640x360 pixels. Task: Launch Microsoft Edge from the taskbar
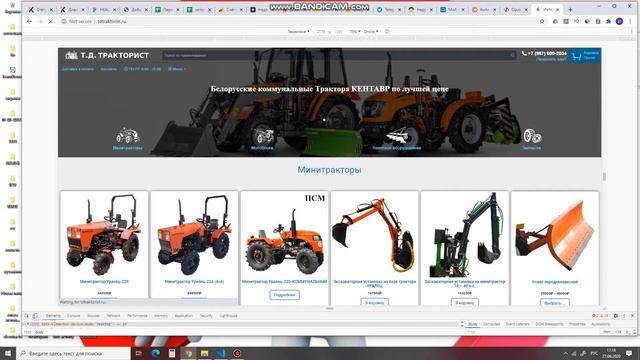(x=156, y=353)
